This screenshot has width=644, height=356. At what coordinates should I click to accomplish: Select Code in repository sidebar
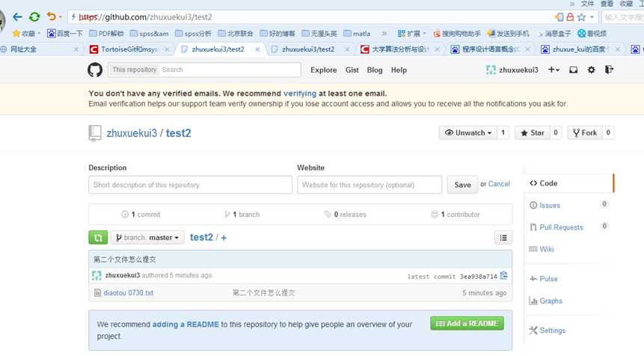pyautogui.click(x=569, y=183)
